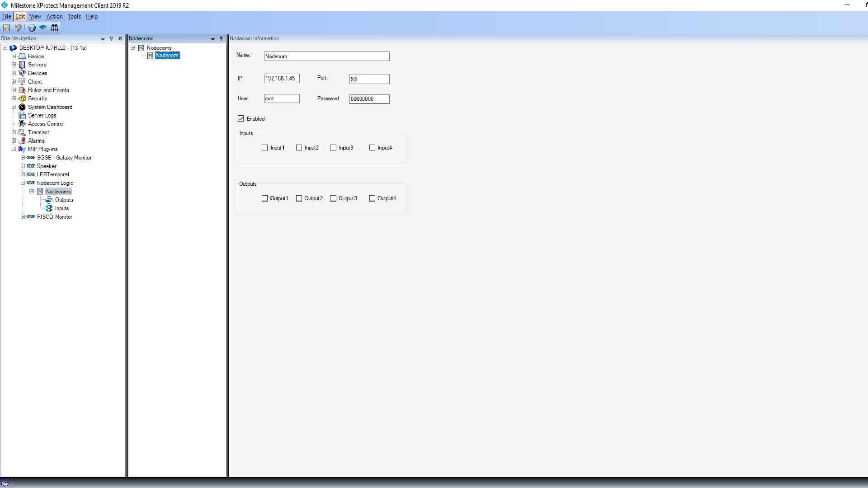Open the File menu

(7, 17)
